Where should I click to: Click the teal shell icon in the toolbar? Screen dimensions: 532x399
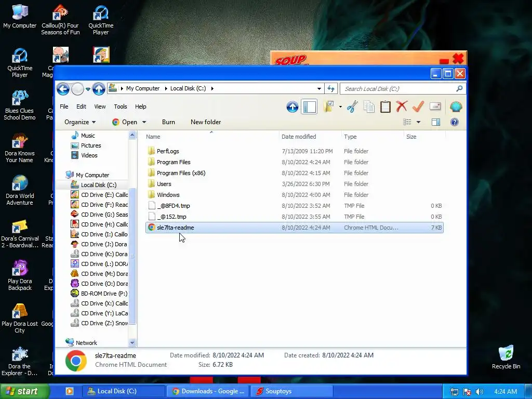[x=456, y=107]
